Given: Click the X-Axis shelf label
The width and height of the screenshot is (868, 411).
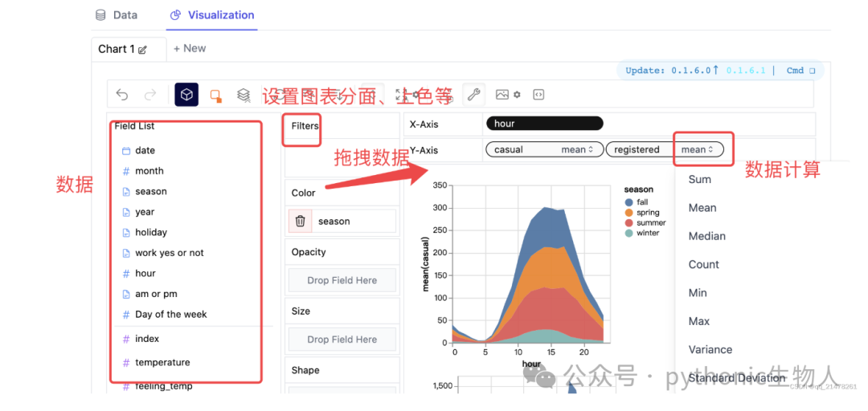Looking at the screenshot, I should 424,124.
